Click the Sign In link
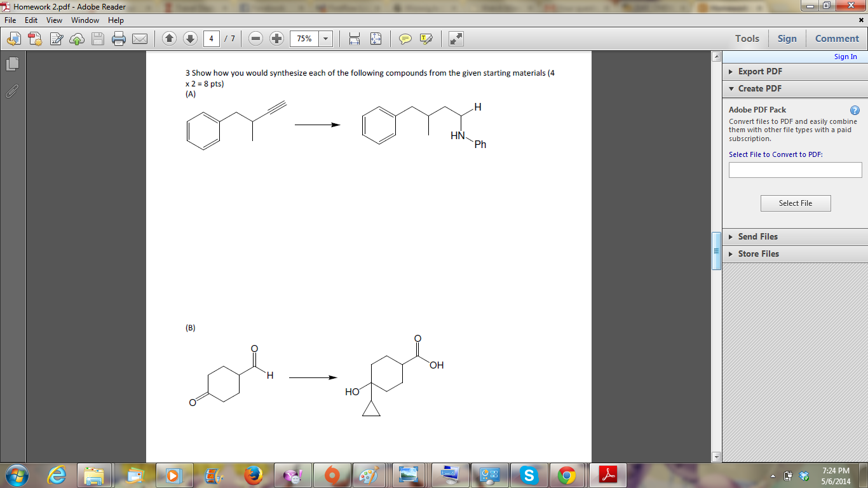This screenshot has height=488, width=868. click(x=845, y=56)
